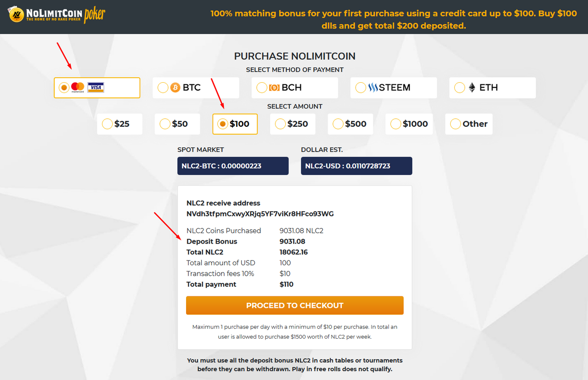
Task: Select the BTC payment radio button
Action: point(163,87)
